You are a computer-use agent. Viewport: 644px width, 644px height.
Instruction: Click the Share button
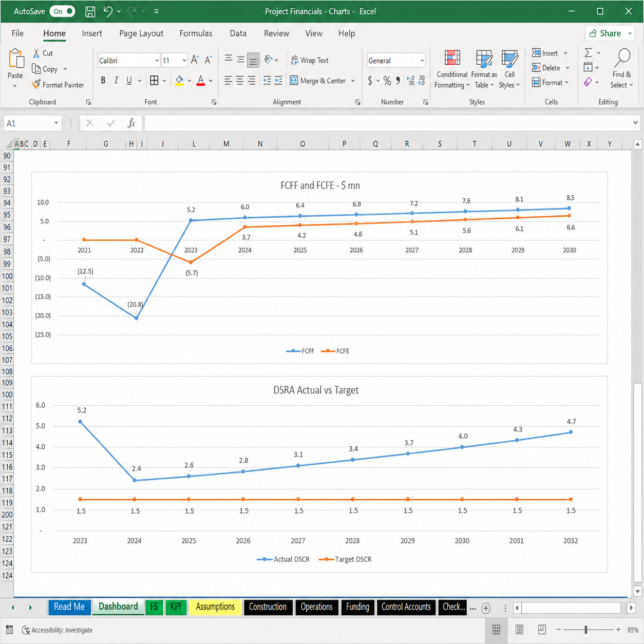610,33
